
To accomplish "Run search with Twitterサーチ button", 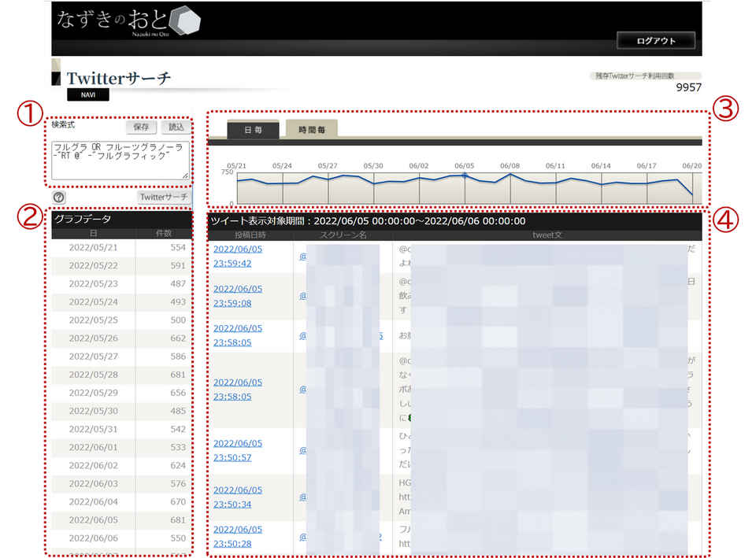I will (x=164, y=198).
